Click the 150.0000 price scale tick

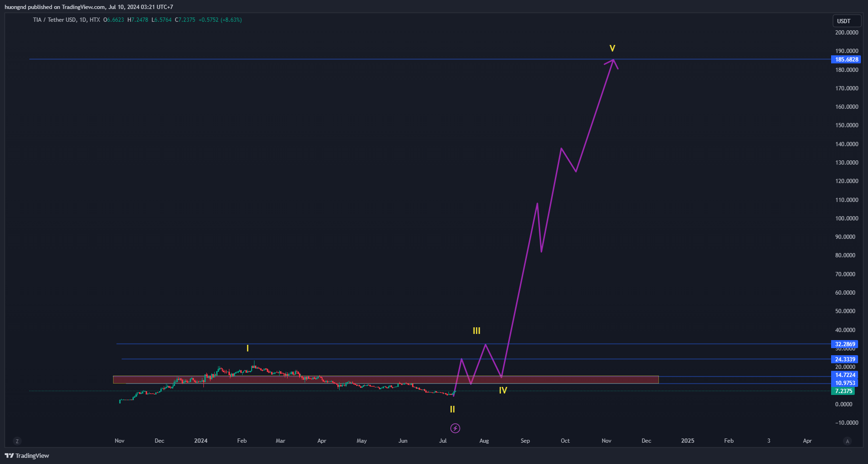(847, 125)
